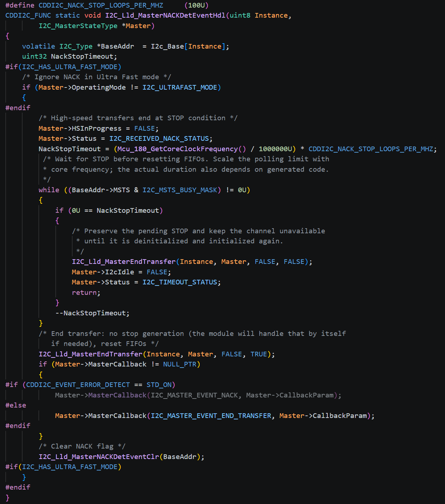Click the TRUE argument in I2C_Lld_MasterEndTransfer
Image resolution: width=445 pixels, height=504 pixels.
tap(259, 354)
